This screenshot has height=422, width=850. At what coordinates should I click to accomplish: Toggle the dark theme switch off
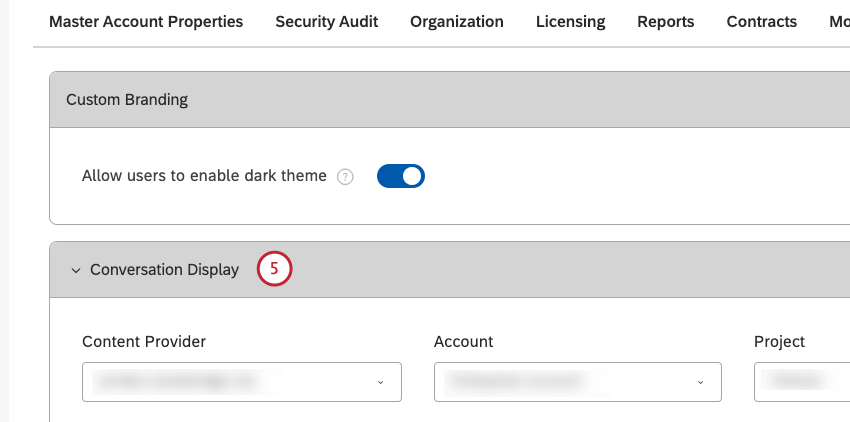pos(400,176)
